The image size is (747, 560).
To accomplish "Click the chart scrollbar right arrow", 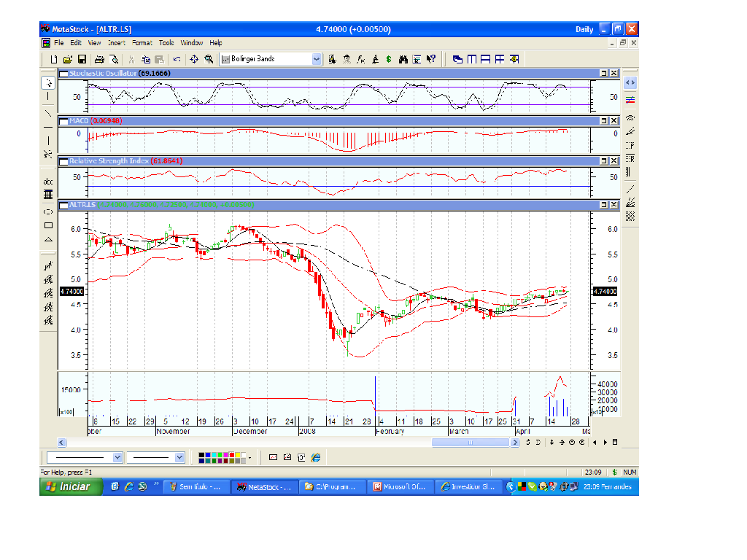I will click(515, 443).
